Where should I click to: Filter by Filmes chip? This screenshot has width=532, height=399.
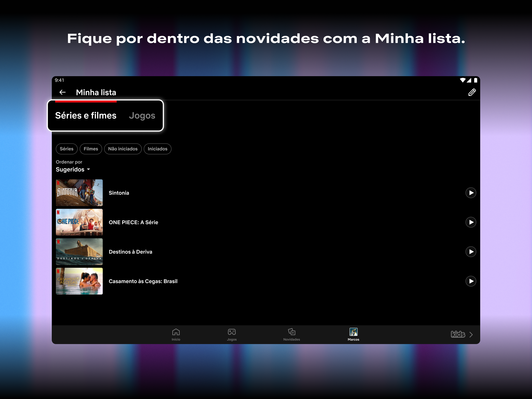(91, 149)
